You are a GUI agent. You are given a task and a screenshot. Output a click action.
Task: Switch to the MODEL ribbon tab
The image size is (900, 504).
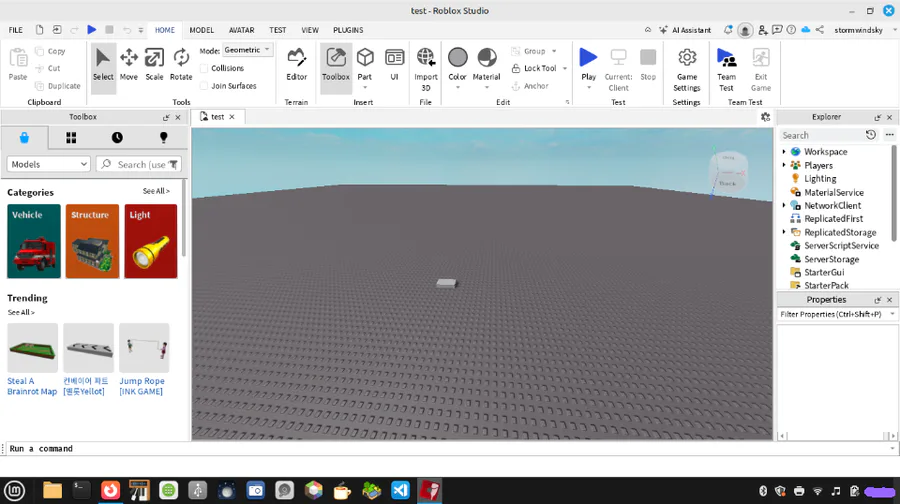[201, 30]
